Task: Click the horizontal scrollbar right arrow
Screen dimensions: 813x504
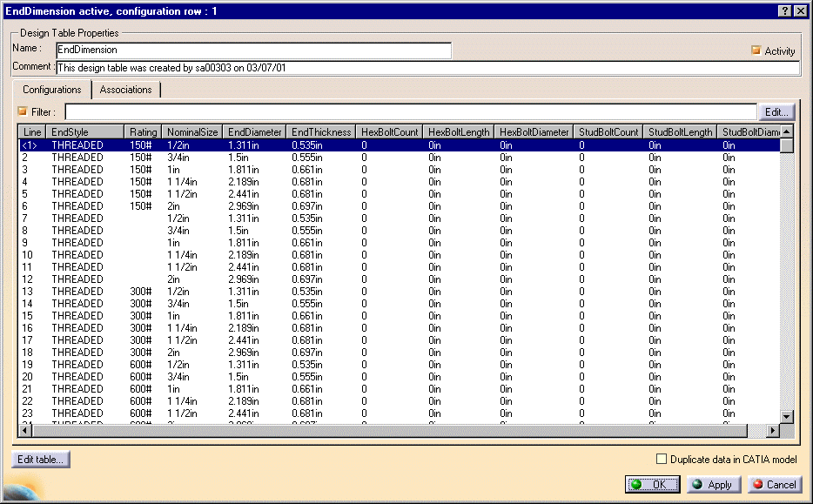Action: pos(773,430)
